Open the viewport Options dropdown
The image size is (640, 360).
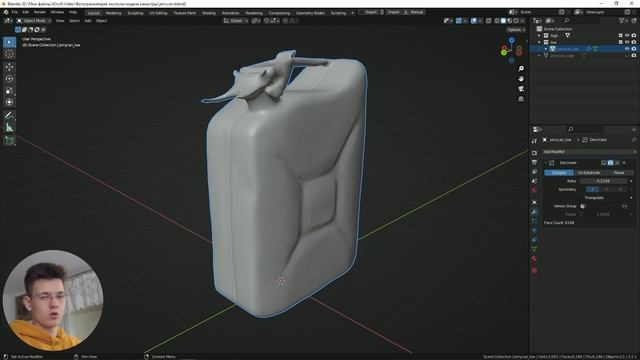coord(516,30)
